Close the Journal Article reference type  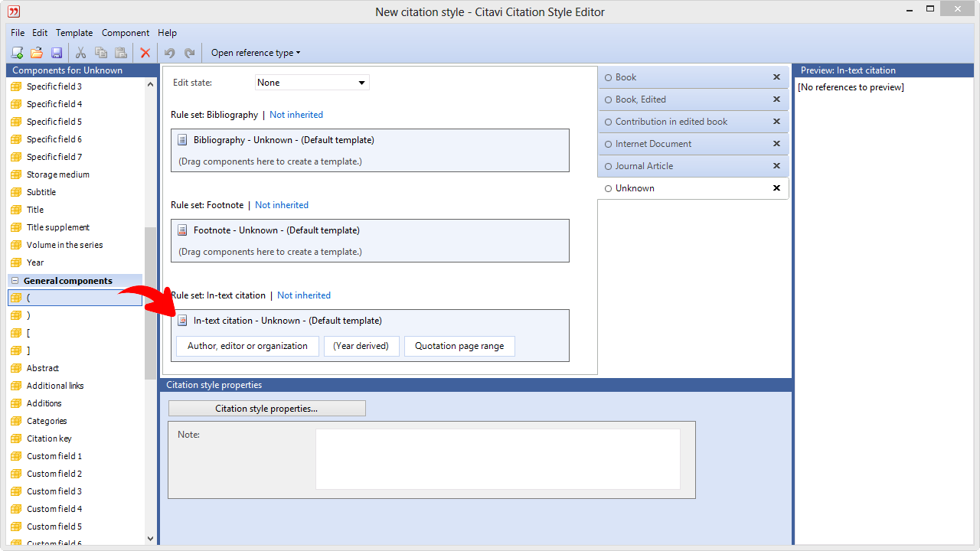click(x=776, y=166)
